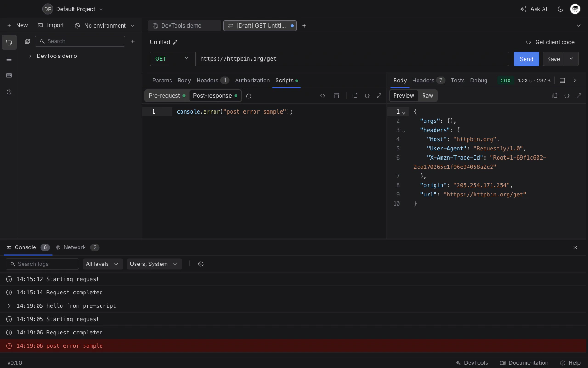Open the GET method dropdown
This screenshot has width=588, height=368.
click(x=172, y=59)
